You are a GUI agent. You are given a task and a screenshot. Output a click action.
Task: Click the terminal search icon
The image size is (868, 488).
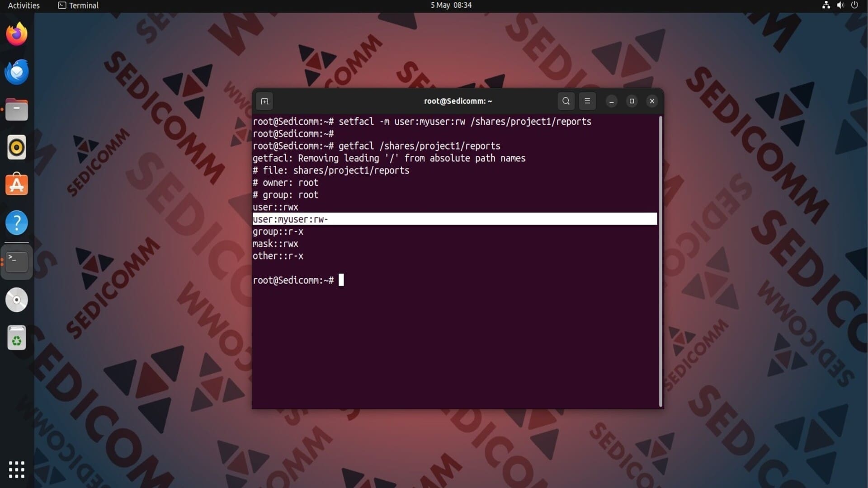566,101
